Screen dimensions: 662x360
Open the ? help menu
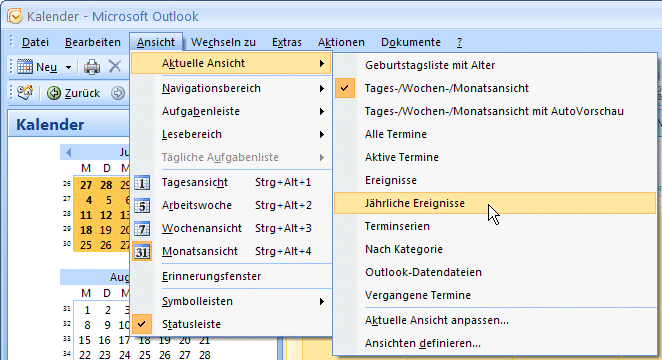[459, 42]
